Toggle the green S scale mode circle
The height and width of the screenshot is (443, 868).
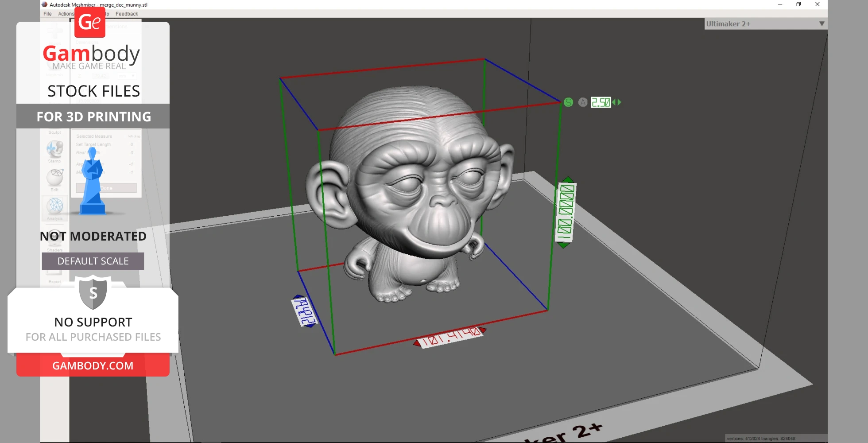click(x=569, y=102)
